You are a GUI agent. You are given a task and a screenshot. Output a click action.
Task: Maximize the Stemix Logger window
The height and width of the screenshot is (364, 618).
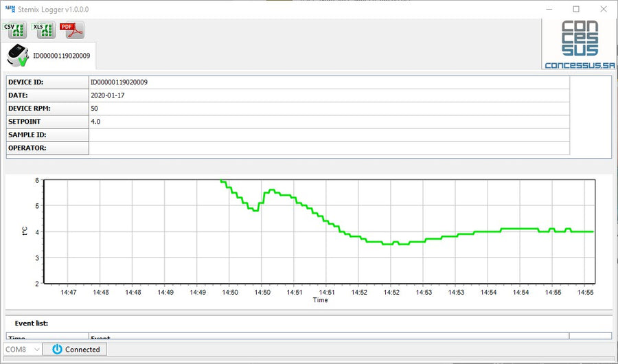coord(576,9)
